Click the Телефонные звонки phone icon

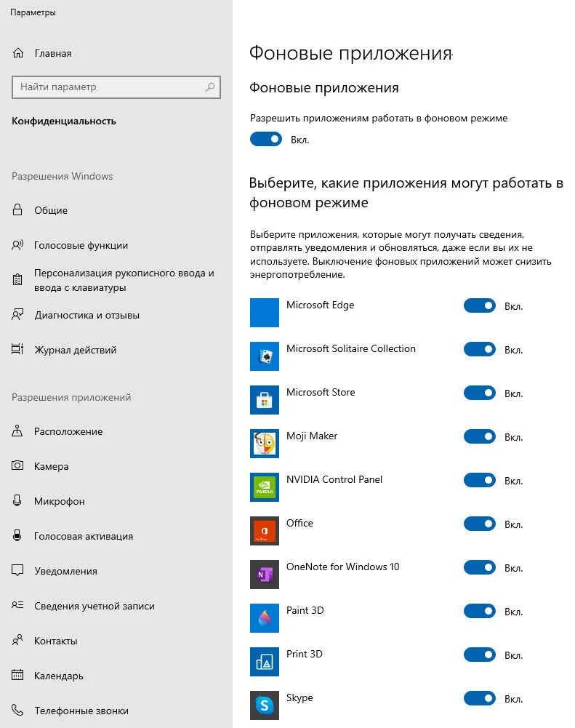tap(17, 710)
